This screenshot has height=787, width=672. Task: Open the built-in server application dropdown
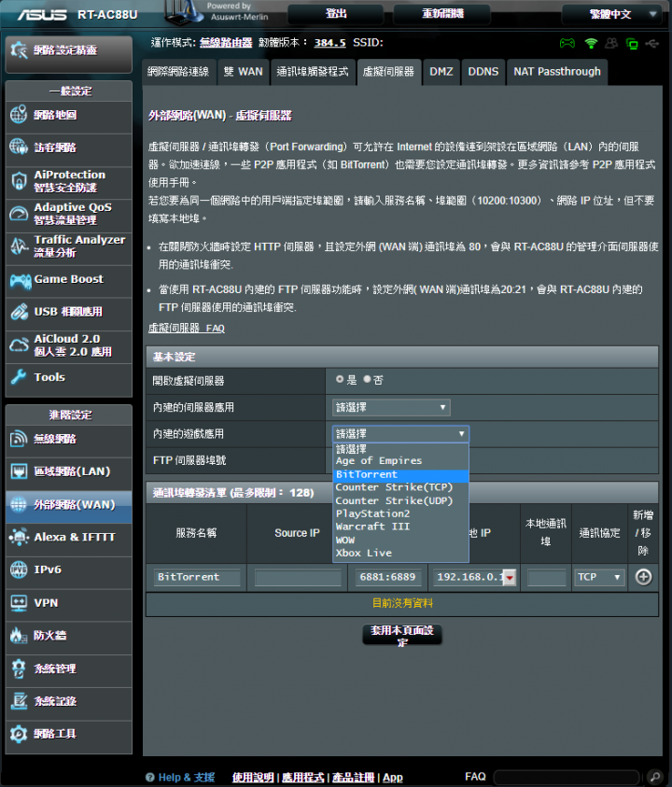click(391, 408)
